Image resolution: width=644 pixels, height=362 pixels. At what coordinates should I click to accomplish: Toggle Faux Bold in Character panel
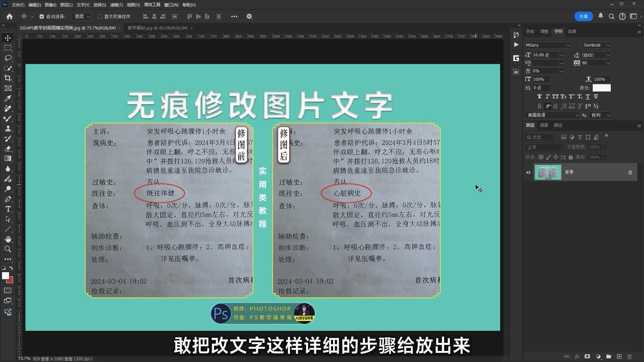point(539,97)
